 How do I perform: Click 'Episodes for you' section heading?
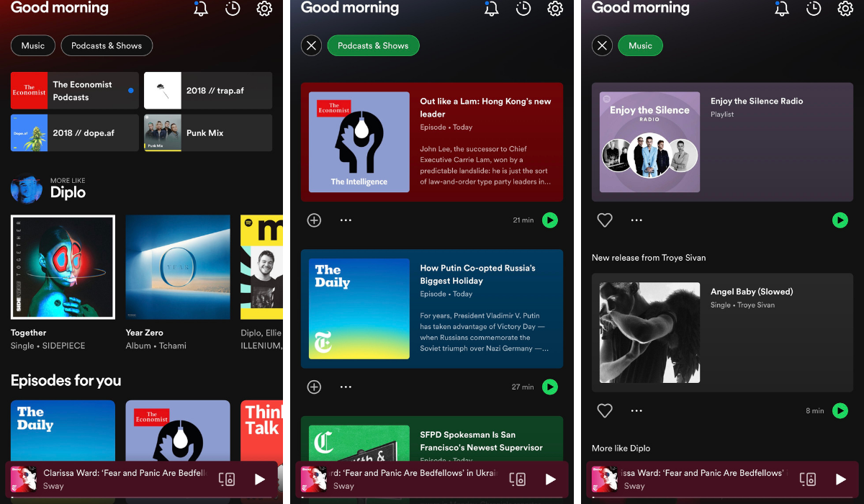[66, 380]
